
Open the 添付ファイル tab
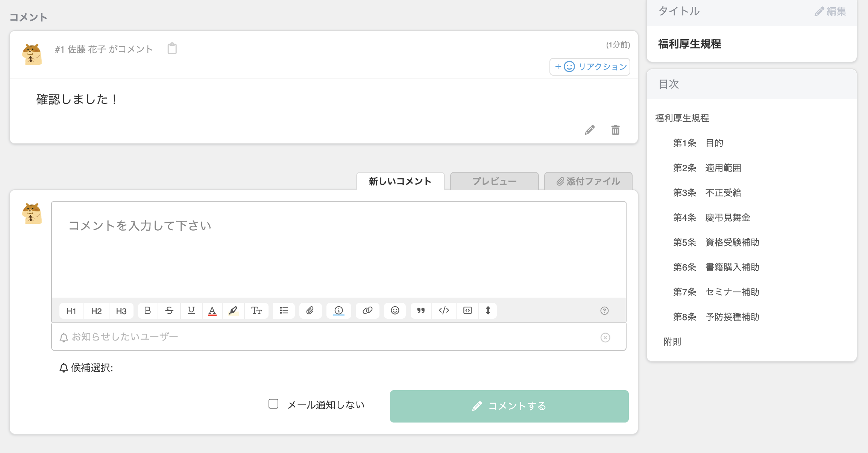[588, 181]
